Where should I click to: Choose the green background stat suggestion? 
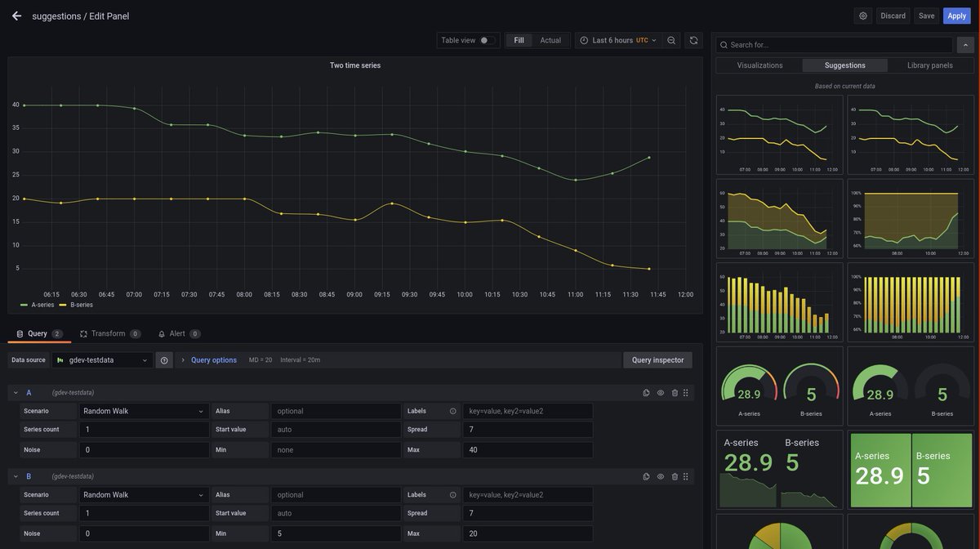911,470
